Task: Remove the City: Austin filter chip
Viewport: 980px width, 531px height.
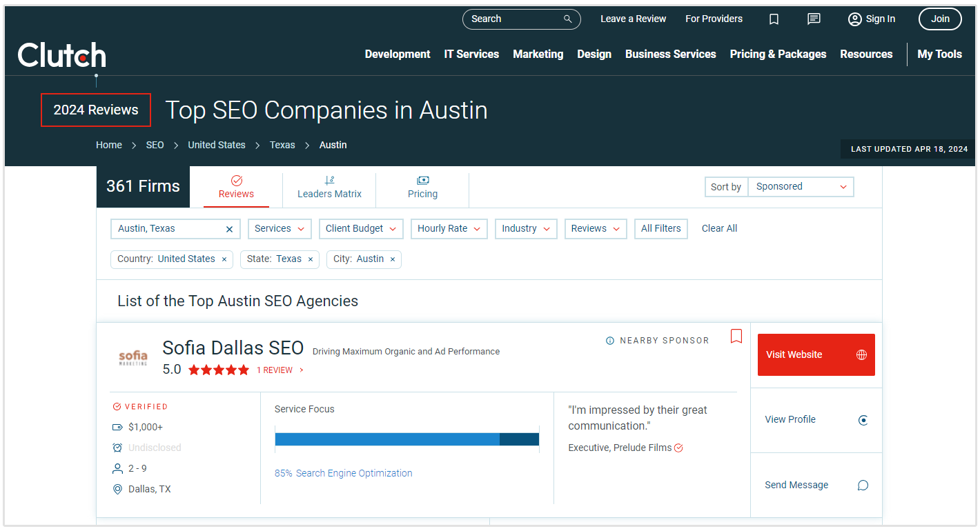Action: click(x=393, y=259)
